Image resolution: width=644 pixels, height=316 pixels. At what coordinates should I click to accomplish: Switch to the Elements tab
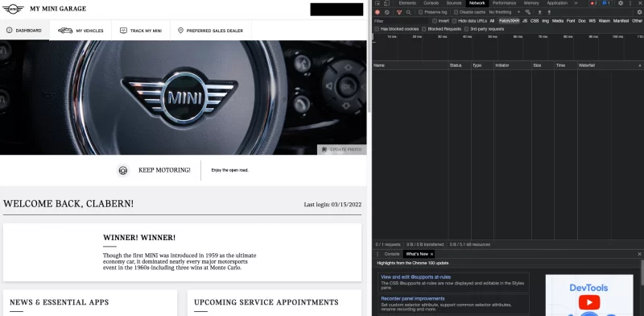click(x=407, y=3)
